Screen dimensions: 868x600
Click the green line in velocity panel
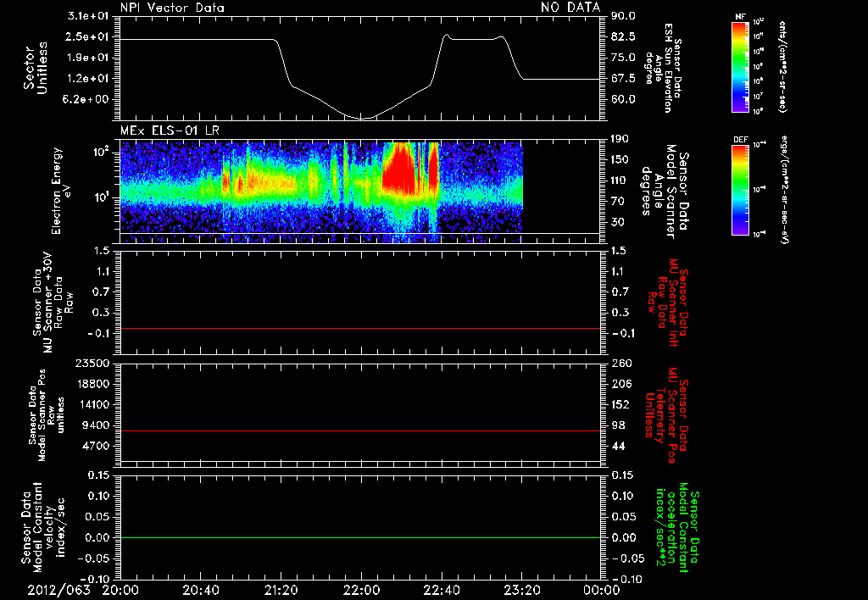pyautogui.click(x=360, y=537)
